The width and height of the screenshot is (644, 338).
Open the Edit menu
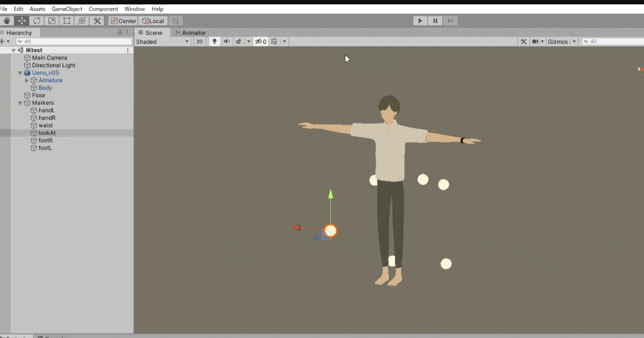click(18, 9)
